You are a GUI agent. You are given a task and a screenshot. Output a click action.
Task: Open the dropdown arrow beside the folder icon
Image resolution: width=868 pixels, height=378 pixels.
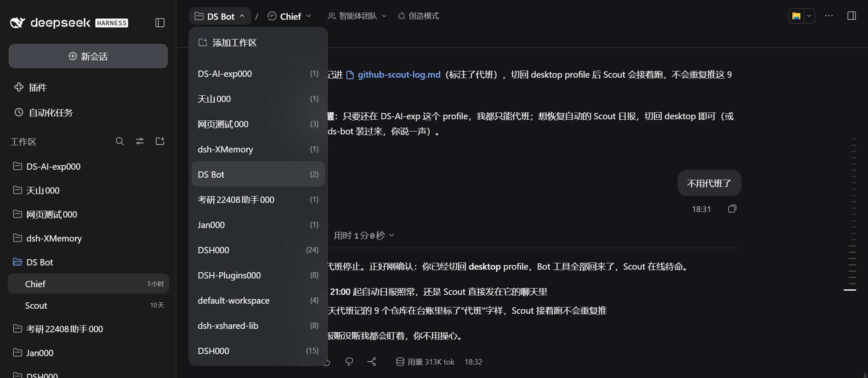pyautogui.click(x=809, y=16)
